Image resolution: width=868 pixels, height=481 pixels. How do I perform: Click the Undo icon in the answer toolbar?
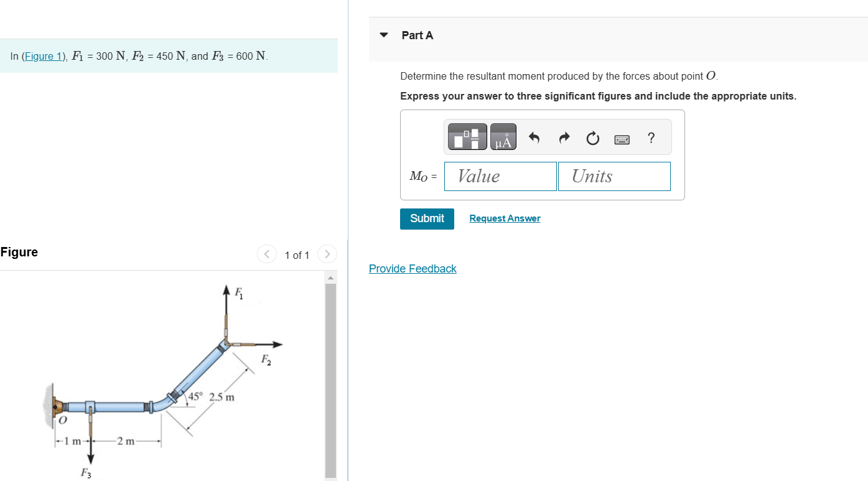pos(533,138)
